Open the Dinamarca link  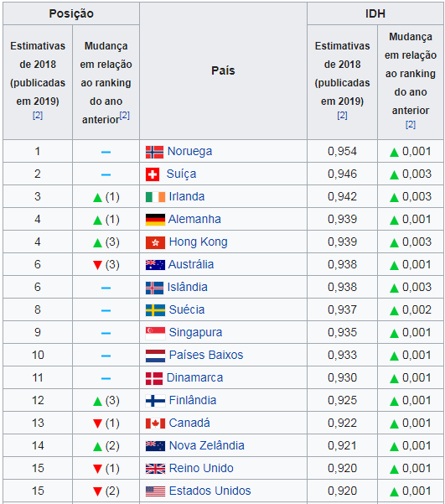pos(194,377)
